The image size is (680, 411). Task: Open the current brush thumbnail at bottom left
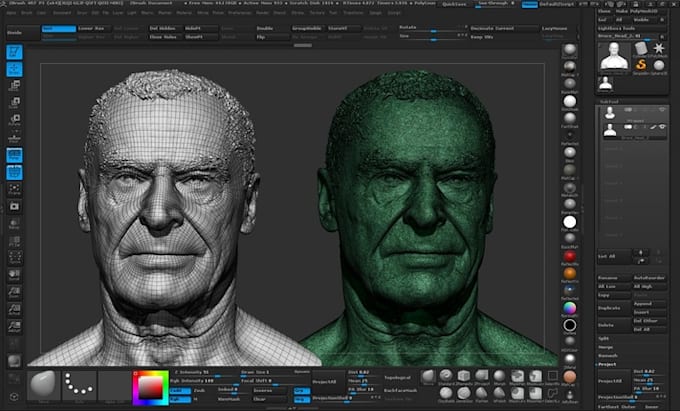pyautogui.click(x=43, y=385)
